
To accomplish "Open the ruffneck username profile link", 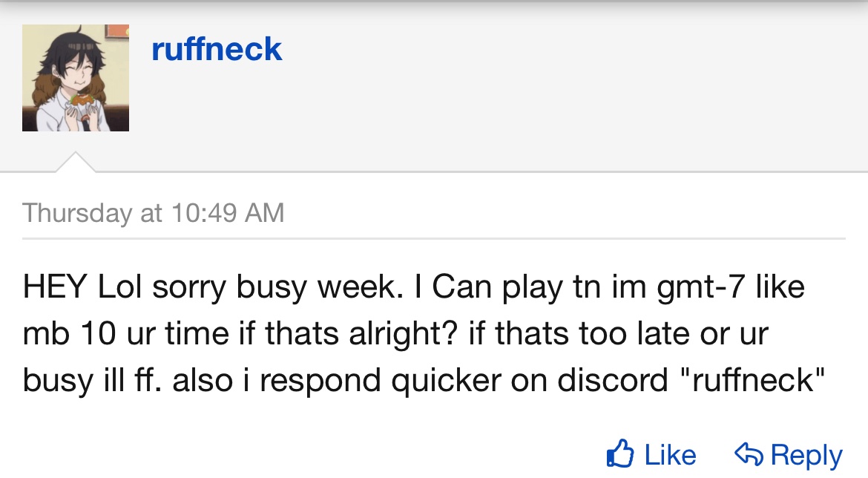I will pyautogui.click(x=217, y=50).
